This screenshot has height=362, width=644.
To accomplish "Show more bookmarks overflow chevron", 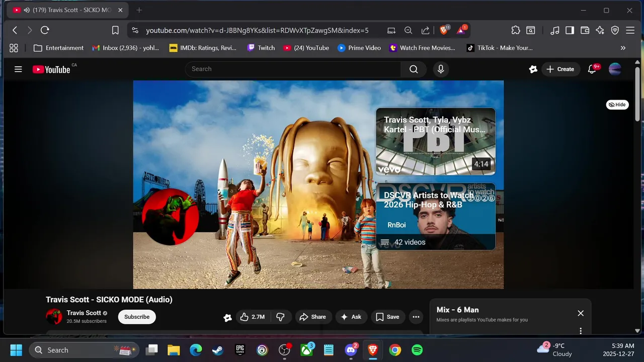I will 623,48.
